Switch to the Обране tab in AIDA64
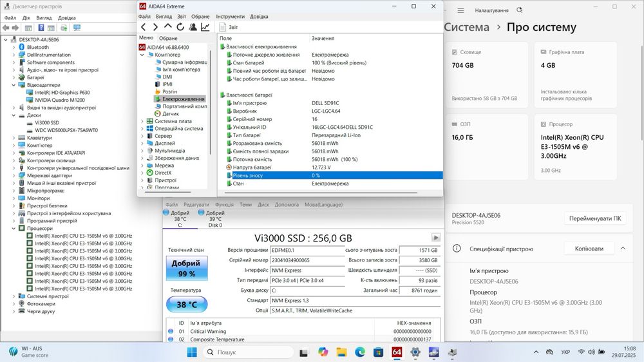Image resolution: width=644 pixels, height=362 pixels. click(x=168, y=38)
